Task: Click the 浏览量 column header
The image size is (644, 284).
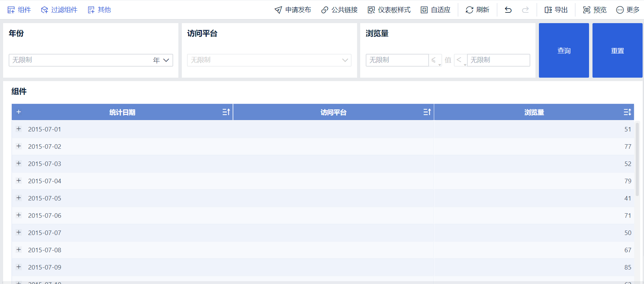Action: [x=534, y=112]
